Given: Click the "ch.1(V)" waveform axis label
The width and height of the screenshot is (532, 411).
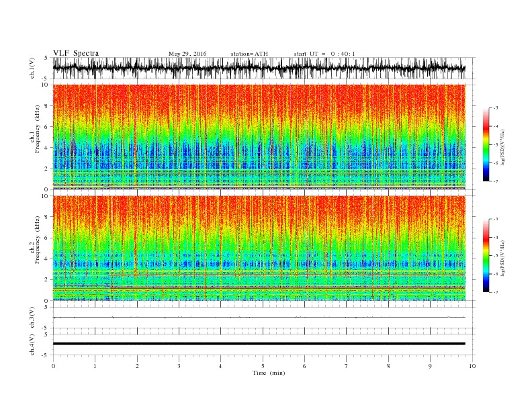Looking at the screenshot, I should [x=32, y=68].
